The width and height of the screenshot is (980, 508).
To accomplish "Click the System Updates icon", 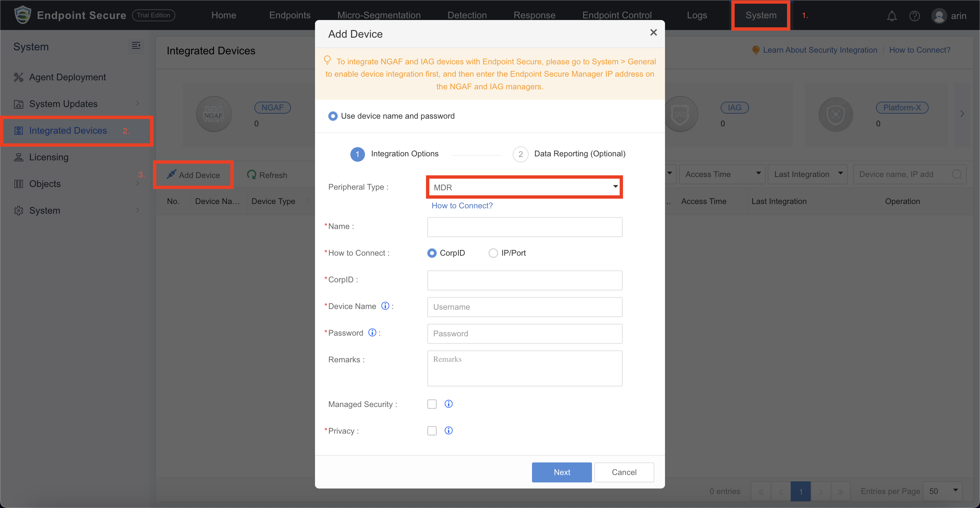I will [x=18, y=104].
